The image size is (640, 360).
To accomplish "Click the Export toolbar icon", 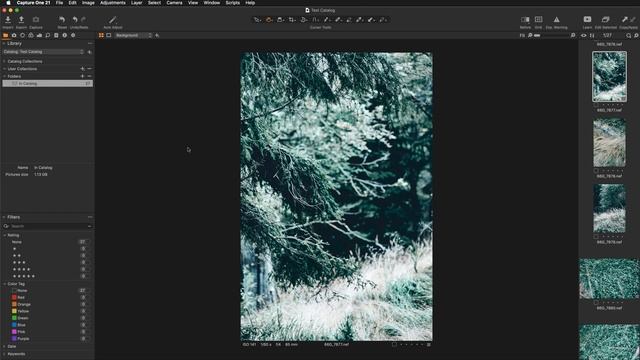I will point(21,20).
